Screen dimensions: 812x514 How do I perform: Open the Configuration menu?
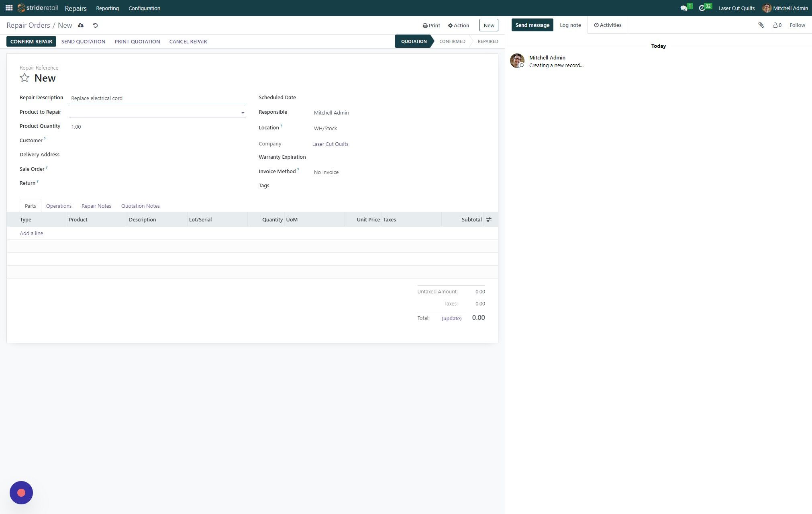pos(144,8)
